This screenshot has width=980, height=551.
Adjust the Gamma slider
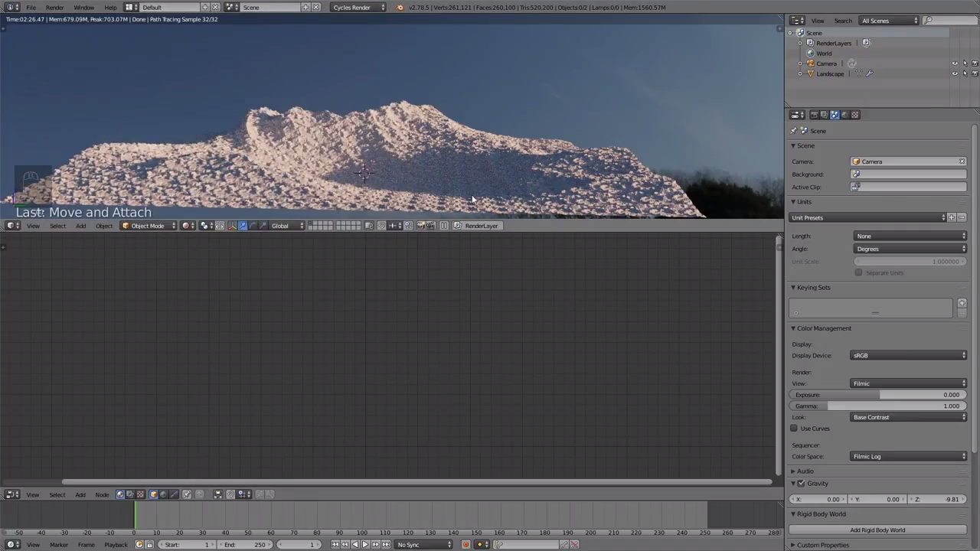point(877,406)
